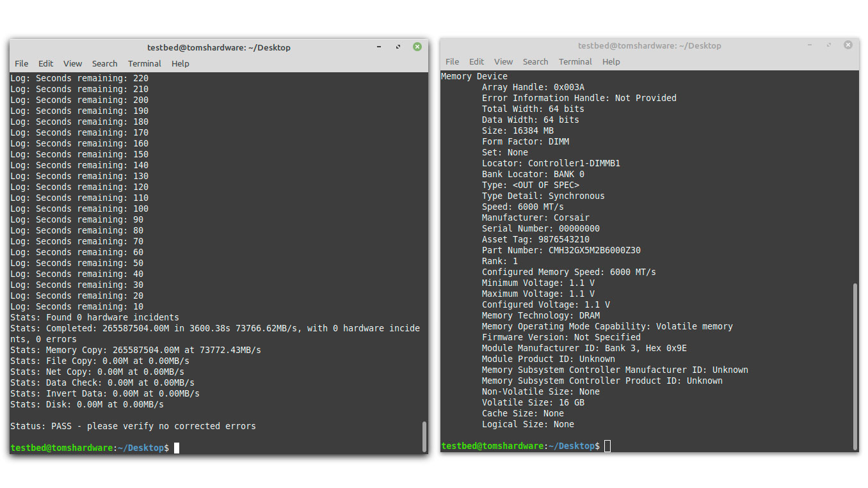Click 'Size: 16384 MB' line
The width and height of the screenshot is (868, 488).
point(518,130)
